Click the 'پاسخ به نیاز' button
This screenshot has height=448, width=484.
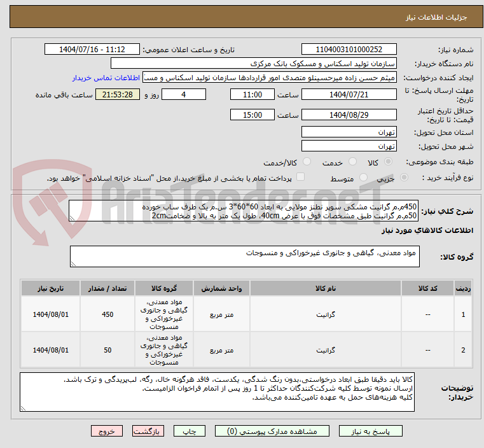(x=370, y=431)
